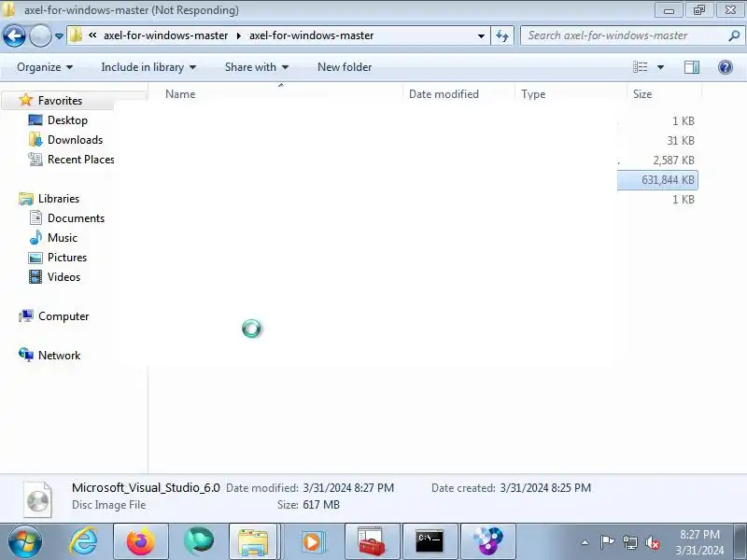Open Windows Media Player from the taskbar
The image size is (747, 560).
point(312,542)
